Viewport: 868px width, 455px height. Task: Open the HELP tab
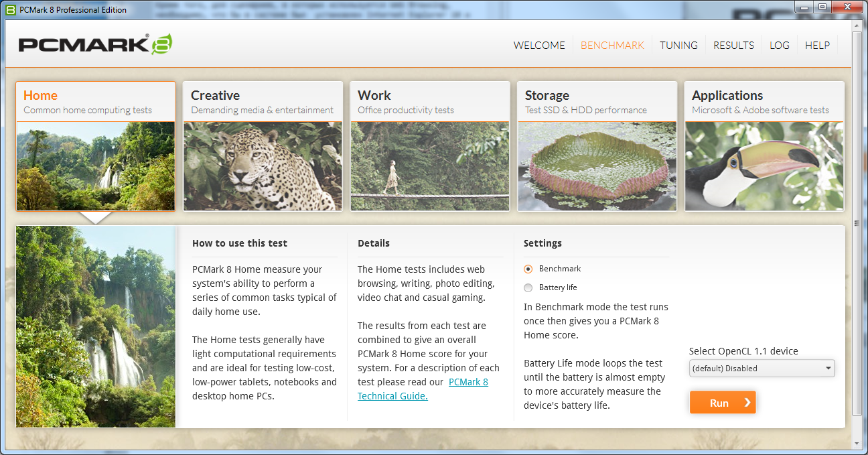coord(817,46)
